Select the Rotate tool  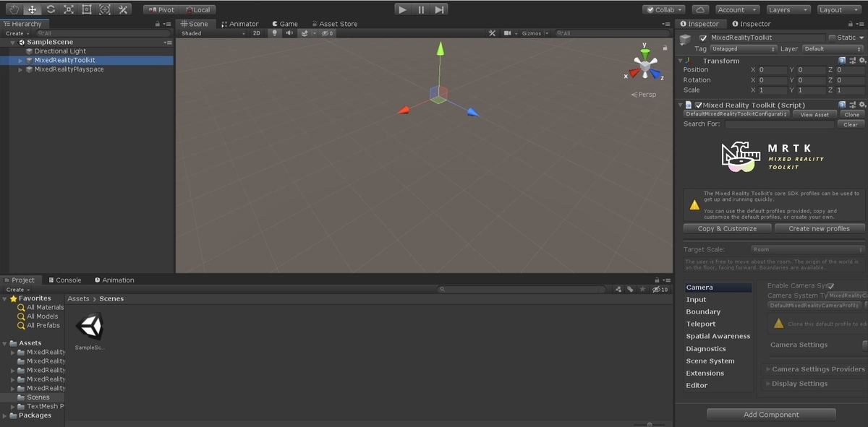point(51,9)
